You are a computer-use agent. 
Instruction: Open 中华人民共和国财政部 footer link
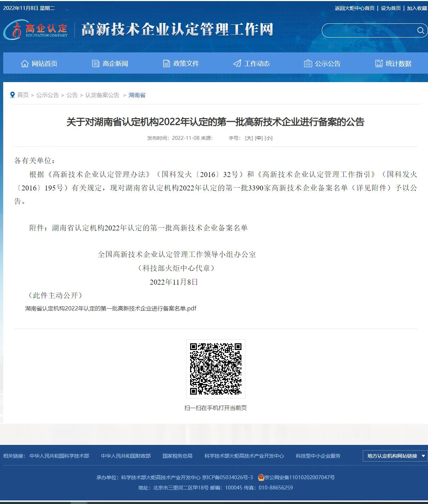coord(126,456)
